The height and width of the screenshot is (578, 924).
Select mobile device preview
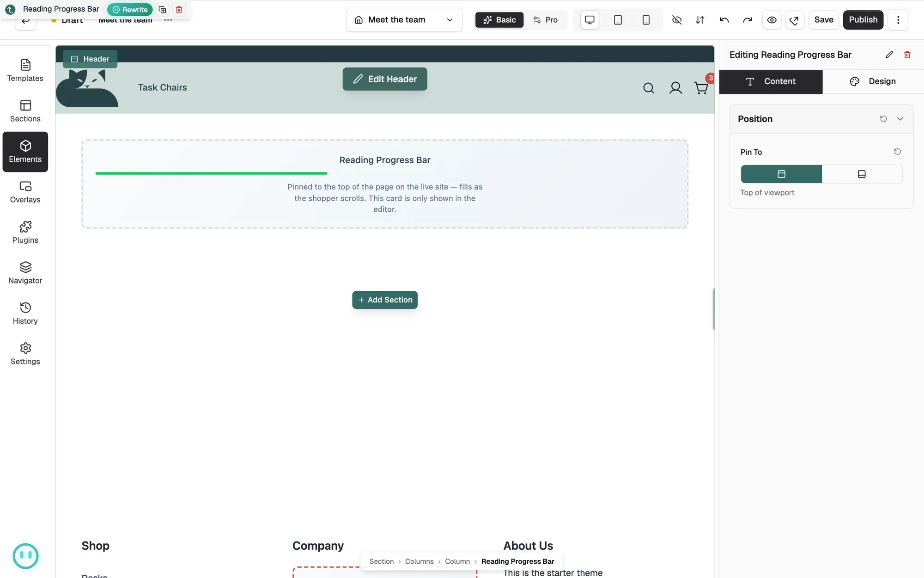[x=646, y=20]
